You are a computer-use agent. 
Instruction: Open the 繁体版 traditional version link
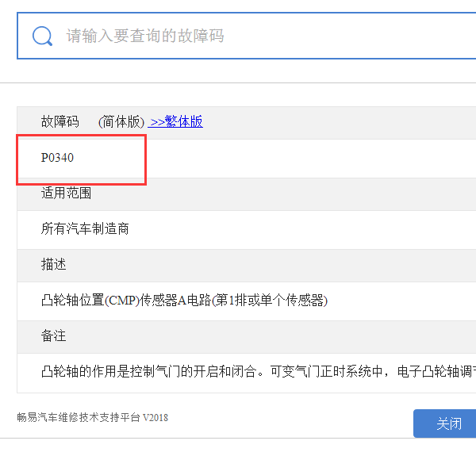[175, 121]
